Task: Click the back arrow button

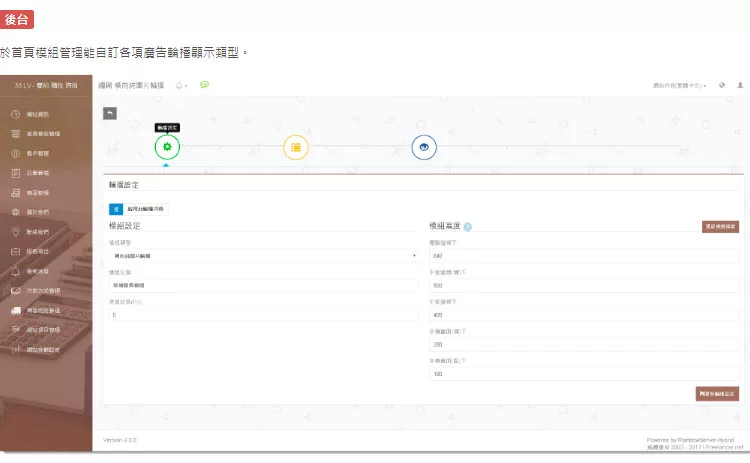Action: point(110,113)
